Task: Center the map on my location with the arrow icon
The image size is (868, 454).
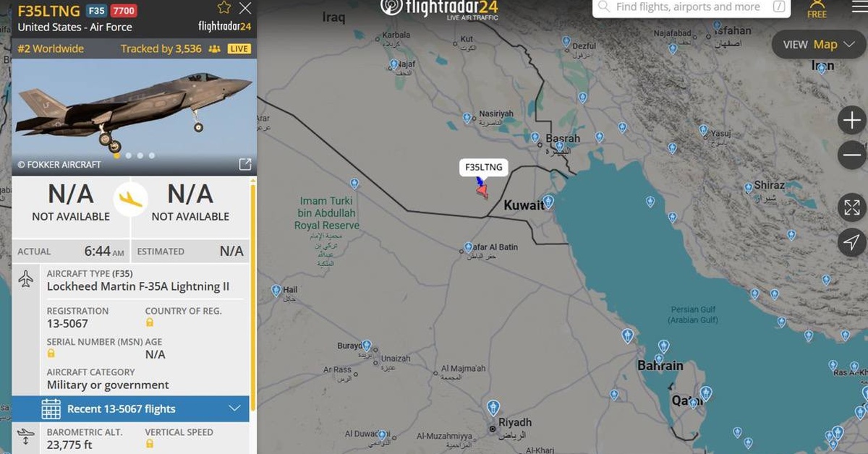Action: [x=852, y=241]
